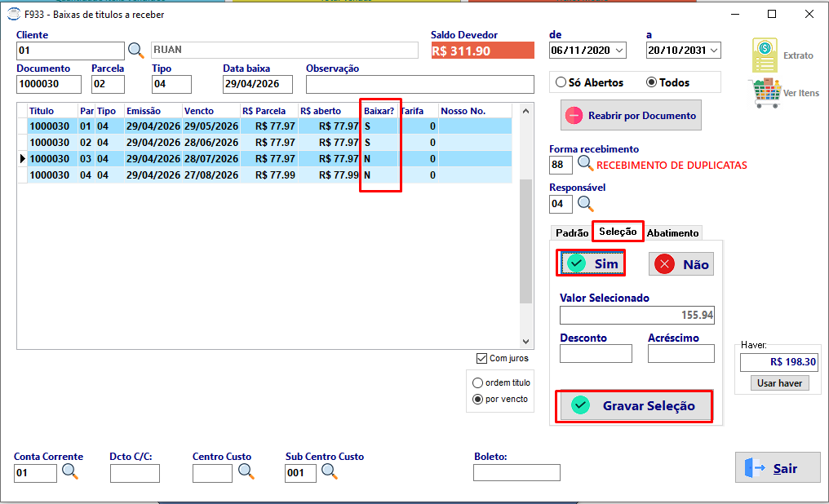The image size is (829, 504).
Task: Click the Observação input field
Action: coord(419,85)
